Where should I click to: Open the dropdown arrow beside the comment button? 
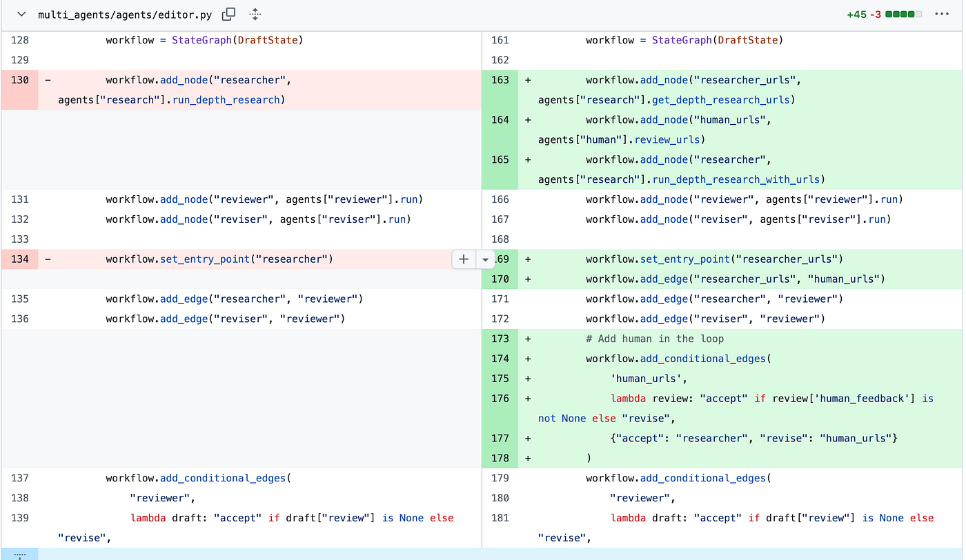485,259
